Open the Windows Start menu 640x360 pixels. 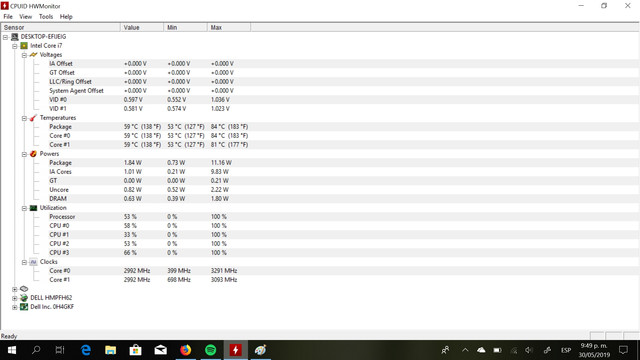tap(12, 350)
